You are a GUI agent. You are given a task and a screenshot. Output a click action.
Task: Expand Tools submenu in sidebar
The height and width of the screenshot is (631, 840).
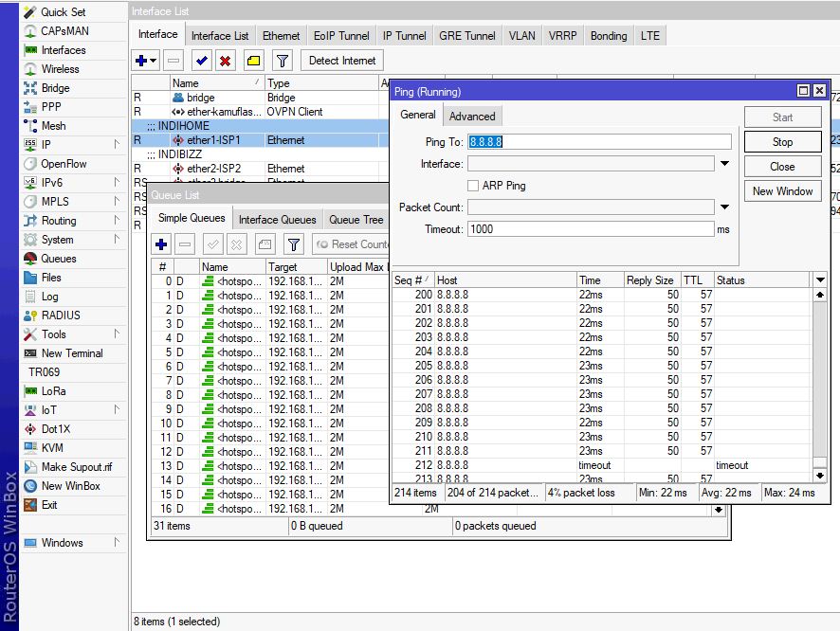[x=117, y=334]
